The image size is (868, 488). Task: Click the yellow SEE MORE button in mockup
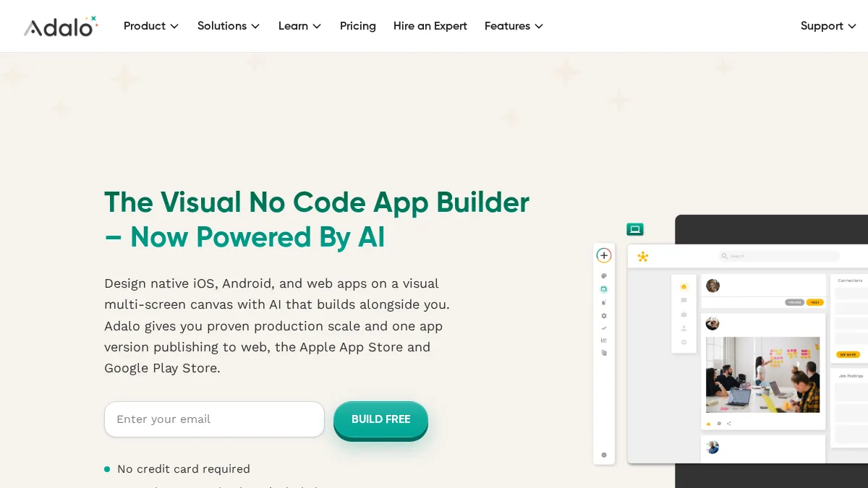point(848,354)
